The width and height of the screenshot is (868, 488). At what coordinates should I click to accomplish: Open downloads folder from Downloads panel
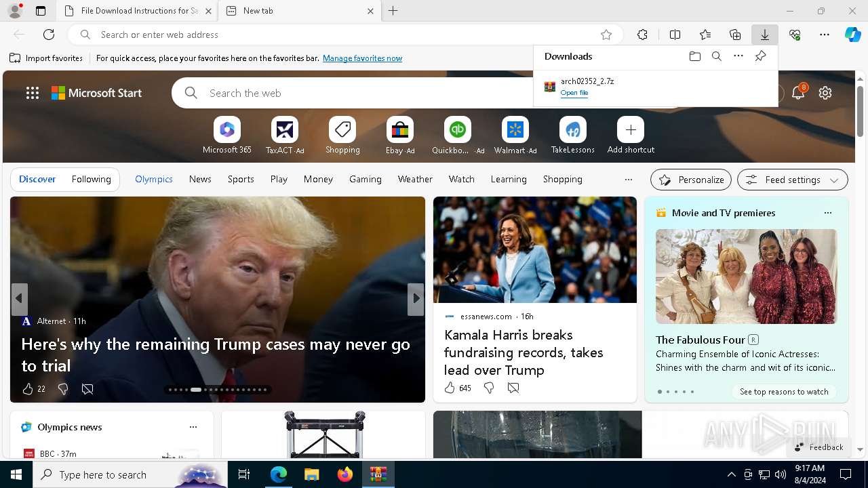click(694, 56)
